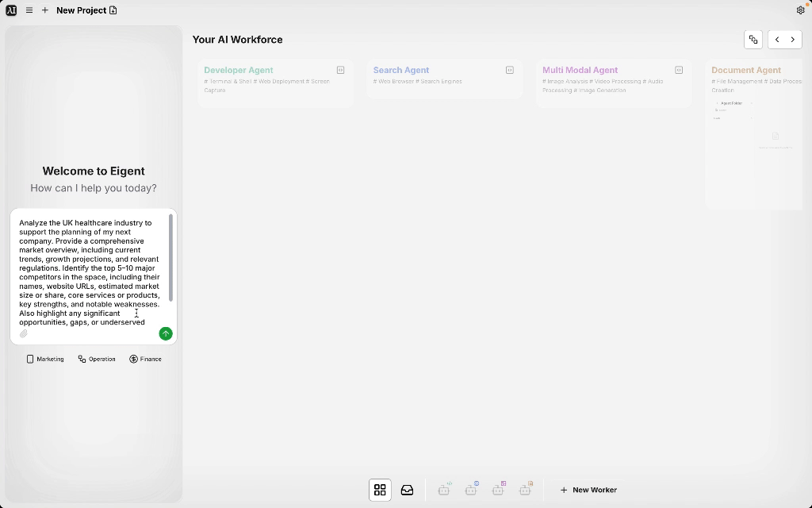Expand Multi Modal Agent card icon

point(679,70)
